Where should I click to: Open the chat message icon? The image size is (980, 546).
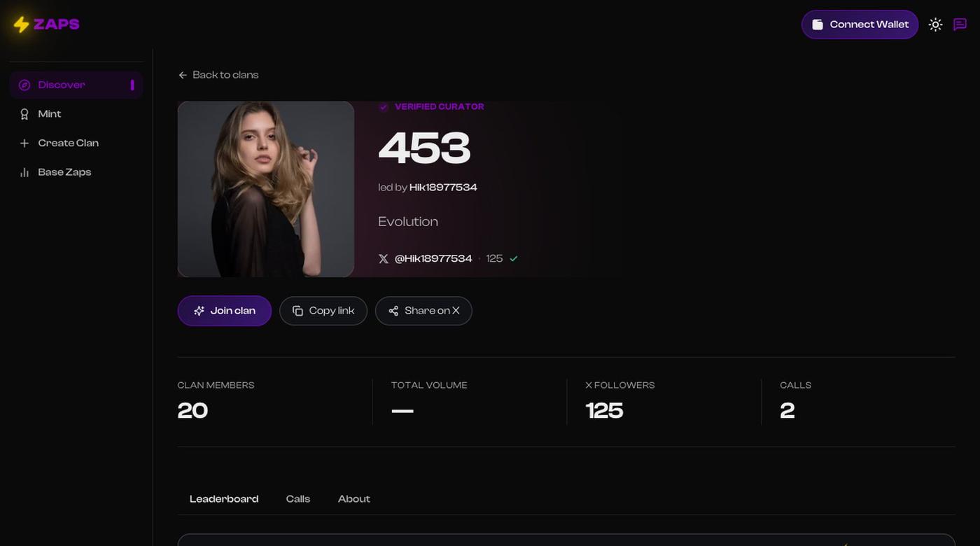[960, 24]
